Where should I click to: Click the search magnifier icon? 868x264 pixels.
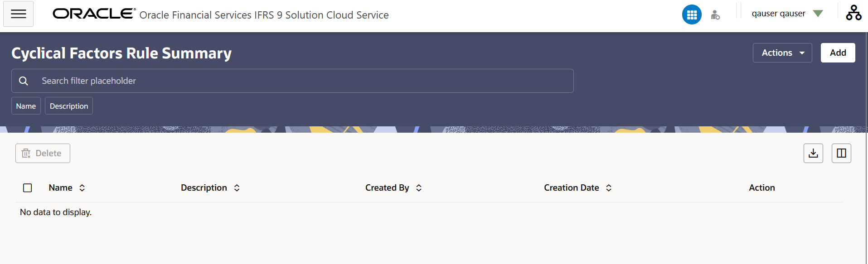pyautogui.click(x=24, y=81)
